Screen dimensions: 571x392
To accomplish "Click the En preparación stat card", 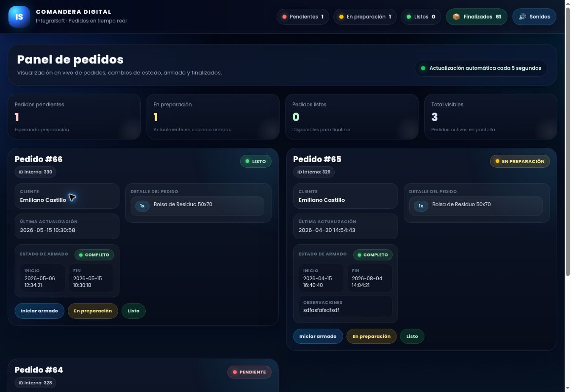I will [x=213, y=117].
